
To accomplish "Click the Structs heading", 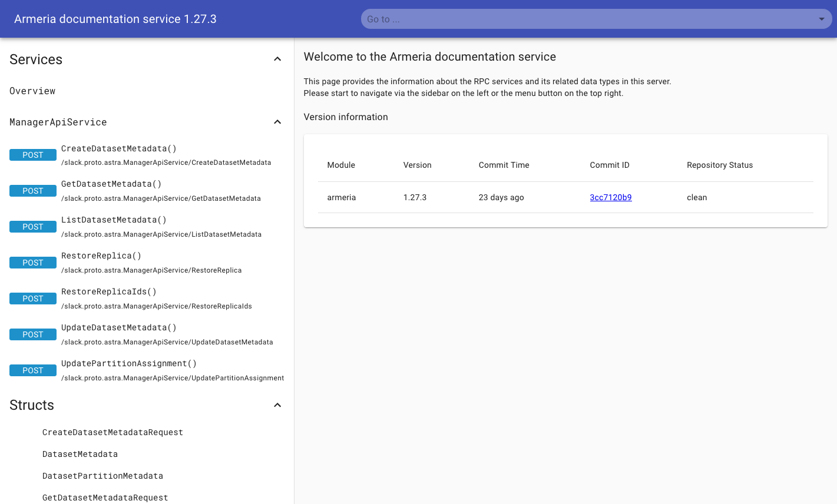I will (32, 405).
